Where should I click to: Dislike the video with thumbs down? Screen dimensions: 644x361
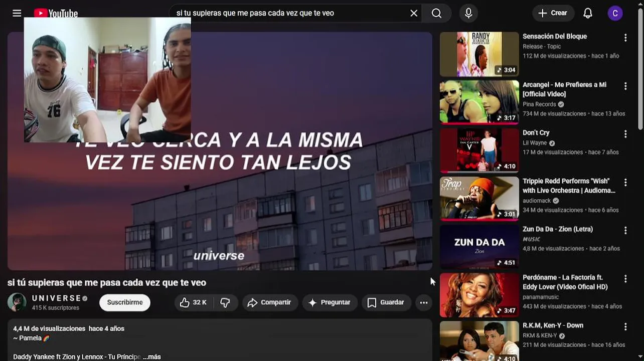225,302
